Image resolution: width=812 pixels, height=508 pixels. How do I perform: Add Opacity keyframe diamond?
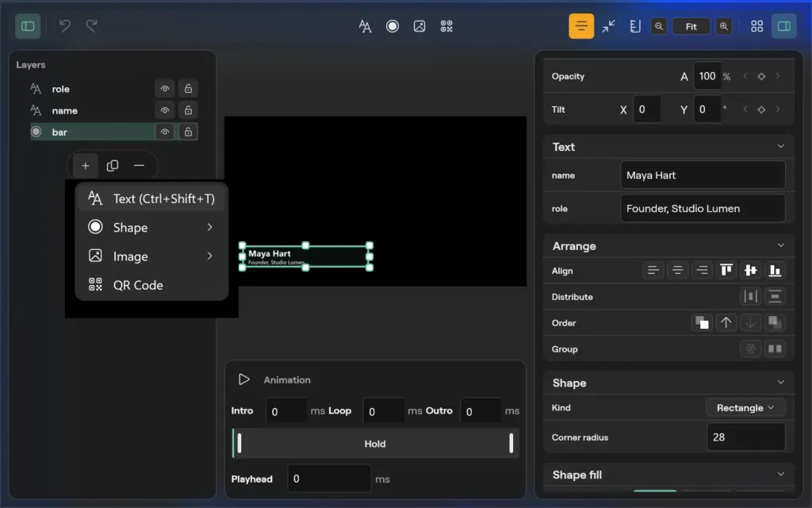click(x=761, y=76)
